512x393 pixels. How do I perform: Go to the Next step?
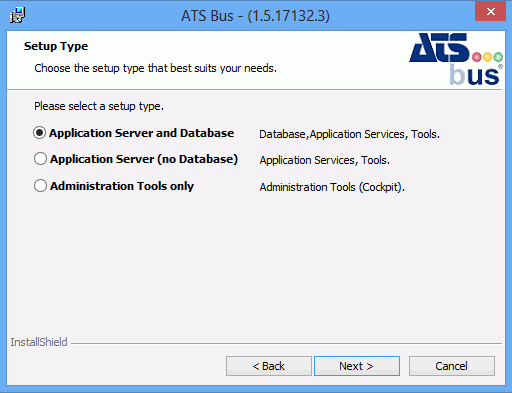click(357, 366)
